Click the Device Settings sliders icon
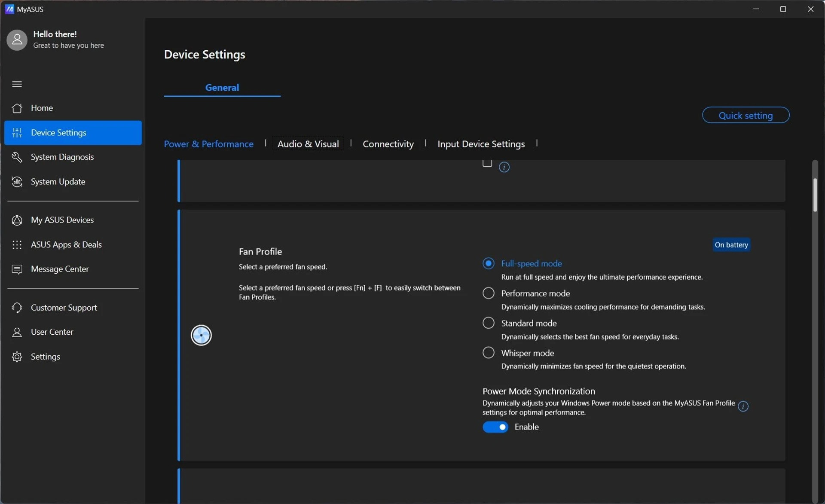The image size is (825, 504). tap(17, 133)
